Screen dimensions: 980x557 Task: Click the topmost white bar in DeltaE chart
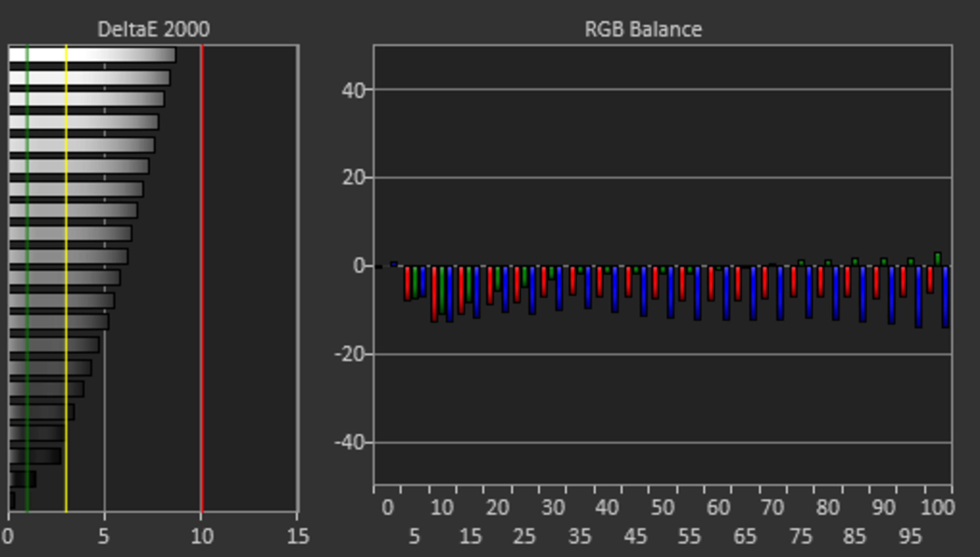(x=92, y=55)
